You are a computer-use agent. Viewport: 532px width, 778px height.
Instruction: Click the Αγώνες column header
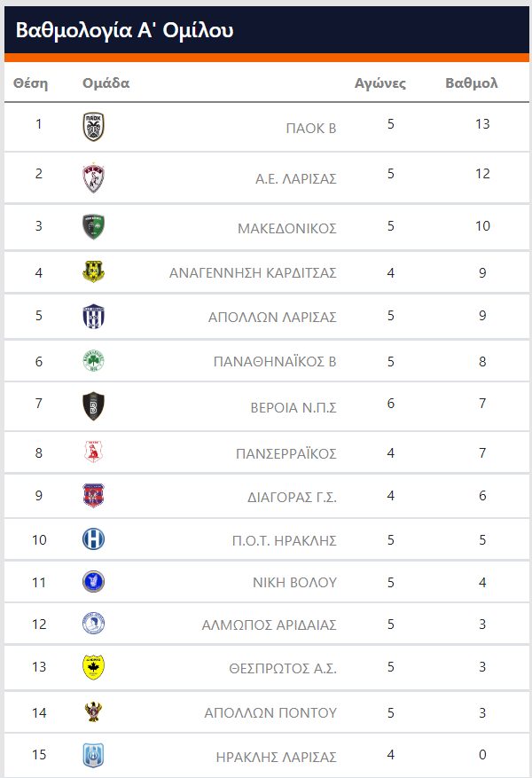380,83
